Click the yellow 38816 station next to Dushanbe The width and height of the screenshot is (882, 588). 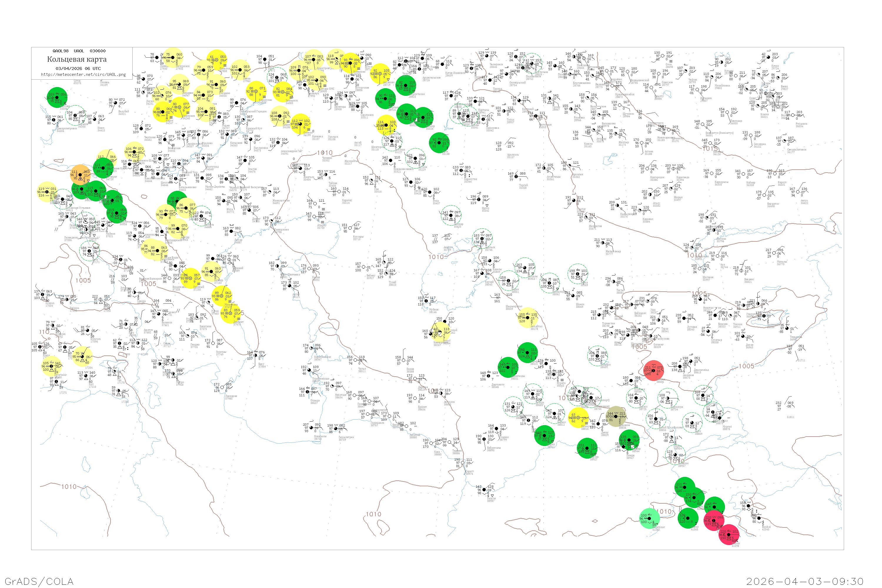[x=578, y=418]
